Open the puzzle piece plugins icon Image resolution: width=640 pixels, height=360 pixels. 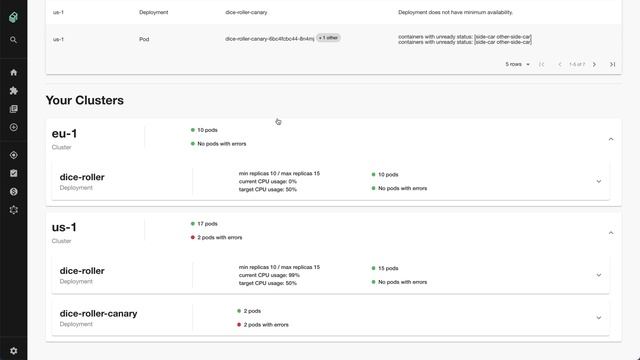pyautogui.click(x=13, y=91)
